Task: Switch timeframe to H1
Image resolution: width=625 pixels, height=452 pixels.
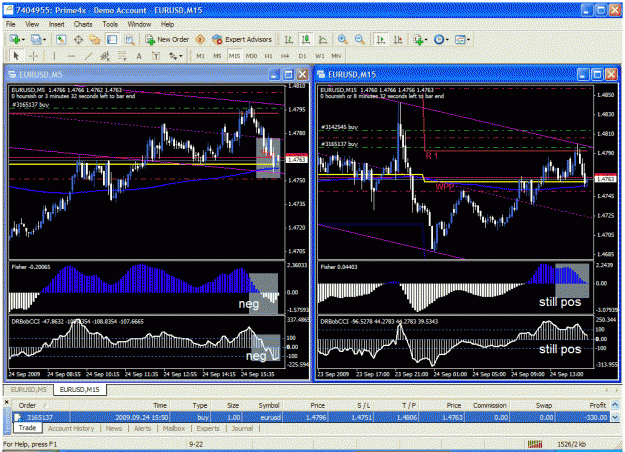Action: tap(268, 56)
